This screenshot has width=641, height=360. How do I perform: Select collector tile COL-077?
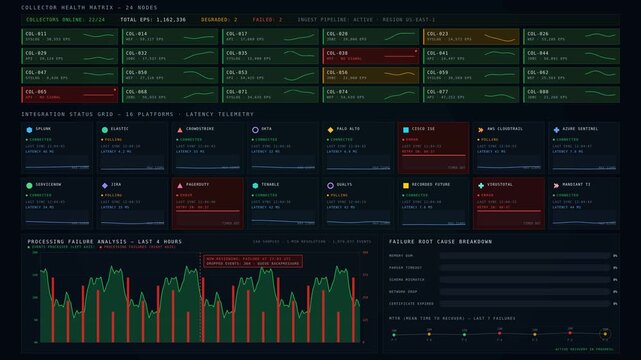[471, 94]
